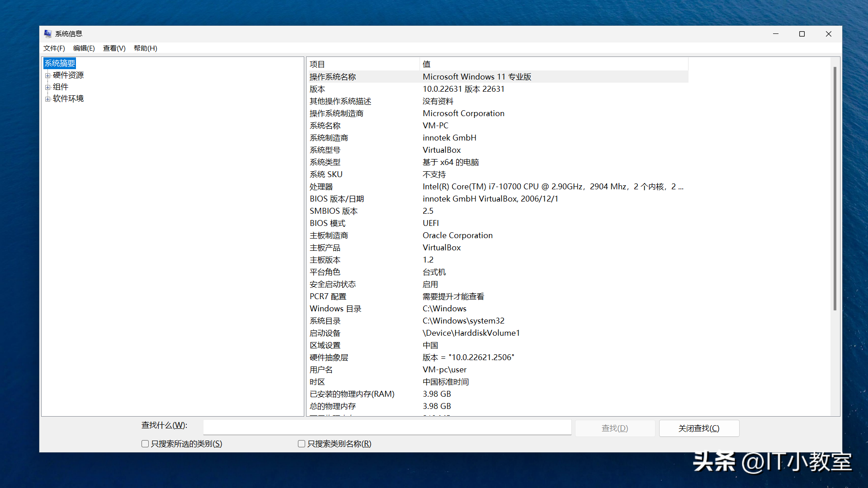This screenshot has width=868, height=488.
Task: Click value 需要提升才能查看
Action: [x=453, y=296]
